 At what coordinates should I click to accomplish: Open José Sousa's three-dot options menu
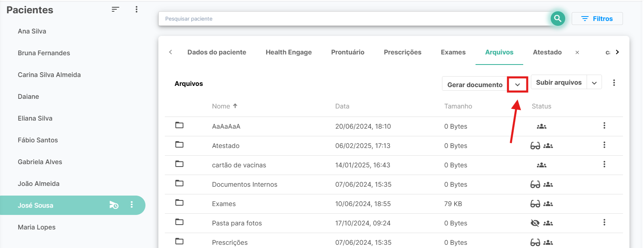132,205
